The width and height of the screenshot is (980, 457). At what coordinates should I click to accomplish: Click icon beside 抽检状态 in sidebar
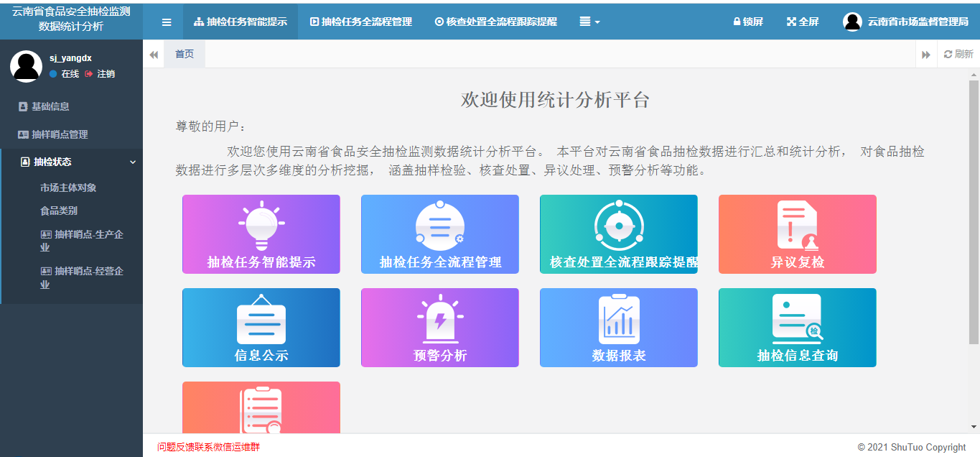pyautogui.click(x=26, y=162)
